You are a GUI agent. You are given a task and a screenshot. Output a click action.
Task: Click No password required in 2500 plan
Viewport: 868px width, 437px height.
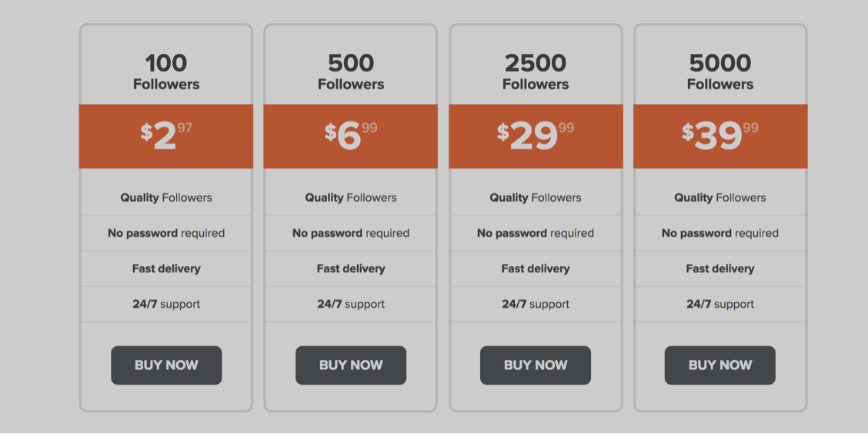536,233
